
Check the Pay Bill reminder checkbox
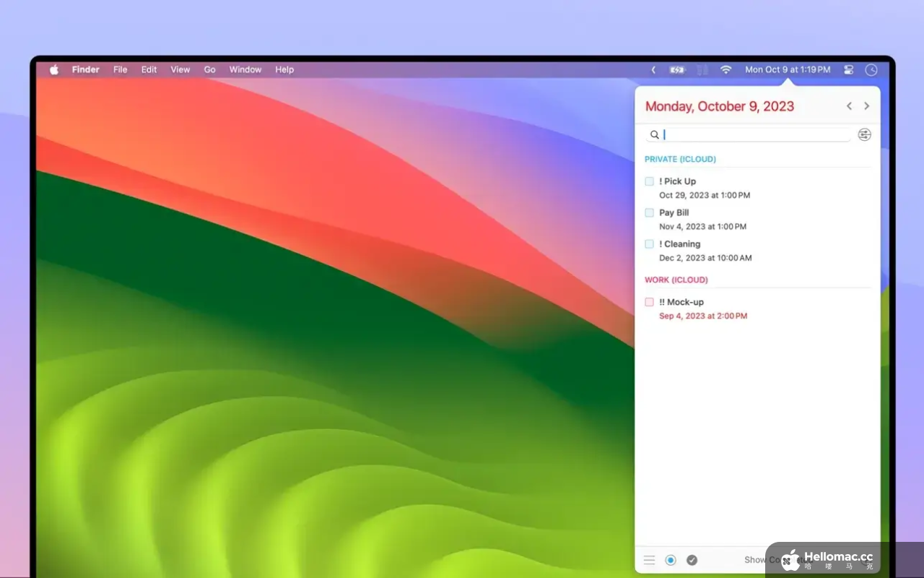650,212
